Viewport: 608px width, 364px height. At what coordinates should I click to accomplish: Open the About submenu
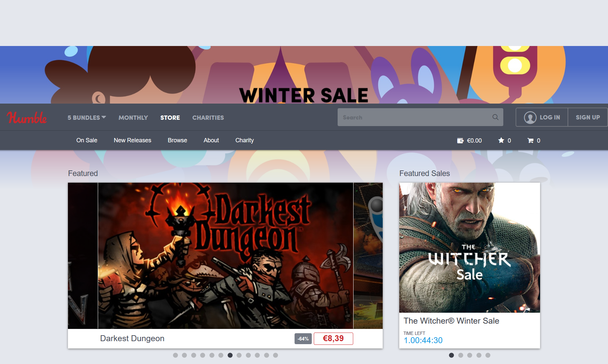(211, 140)
